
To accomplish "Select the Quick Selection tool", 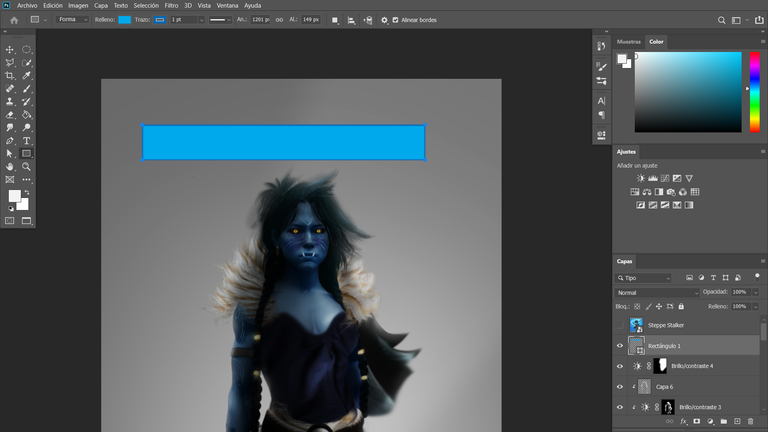I will click(26, 63).
